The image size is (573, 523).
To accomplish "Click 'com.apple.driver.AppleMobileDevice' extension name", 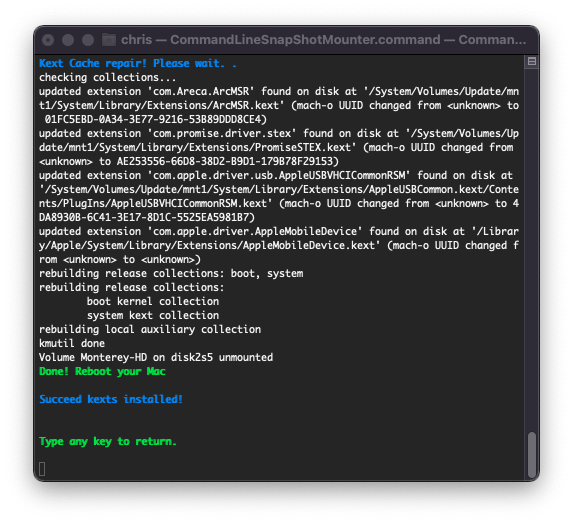I will (255, 231).
